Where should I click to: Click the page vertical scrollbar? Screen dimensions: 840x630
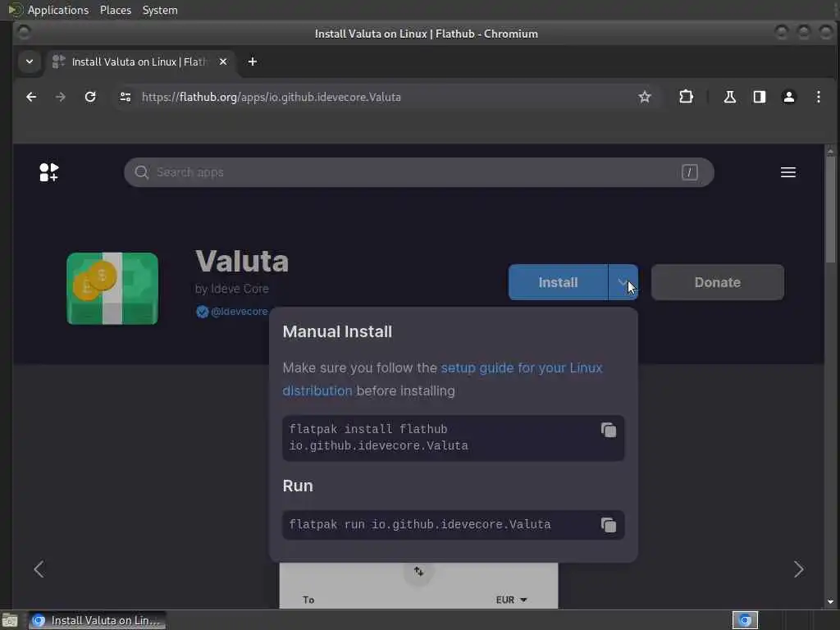(830, 210)
